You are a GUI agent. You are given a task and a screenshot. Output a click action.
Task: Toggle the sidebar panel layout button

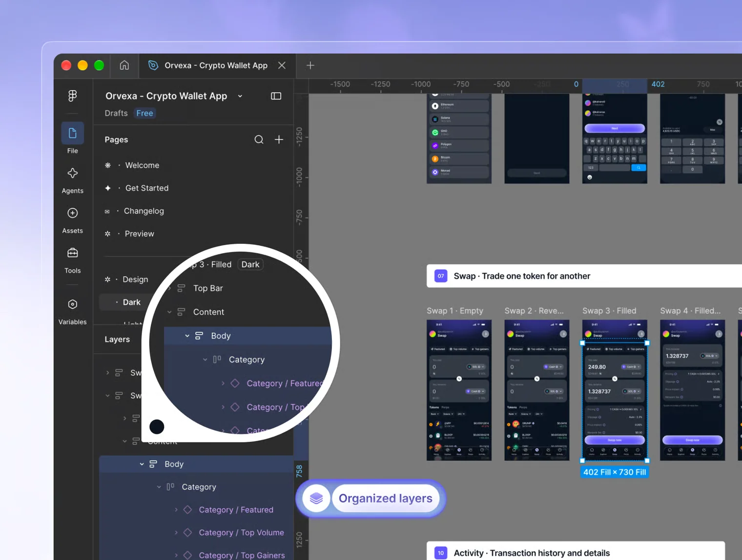[276, 96]
